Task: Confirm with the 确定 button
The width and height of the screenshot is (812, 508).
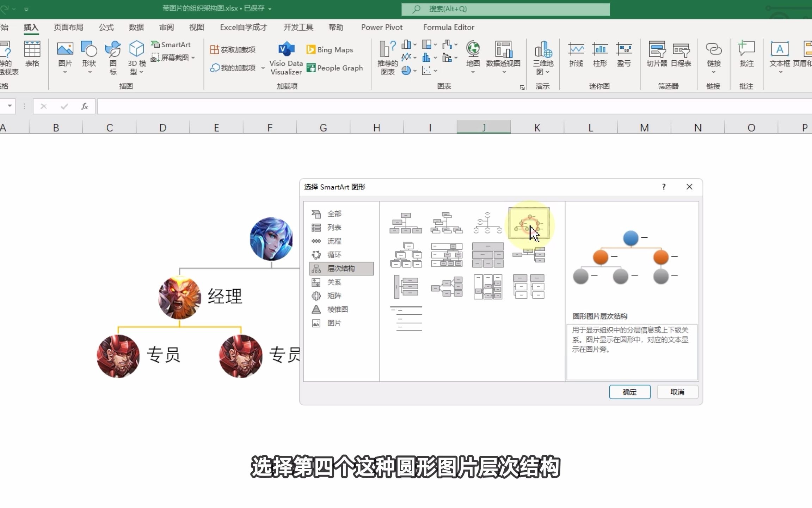Action: point(629,392)
